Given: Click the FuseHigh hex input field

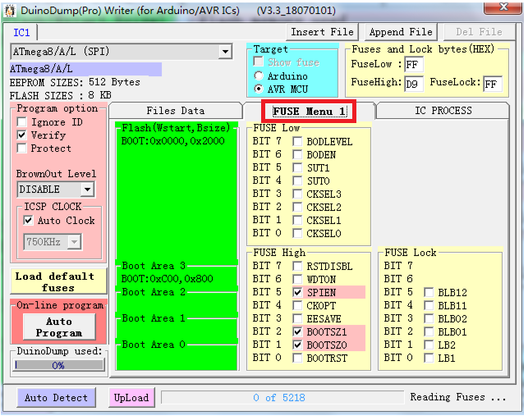Looking at the screenshot, I should tap(414, 84).
